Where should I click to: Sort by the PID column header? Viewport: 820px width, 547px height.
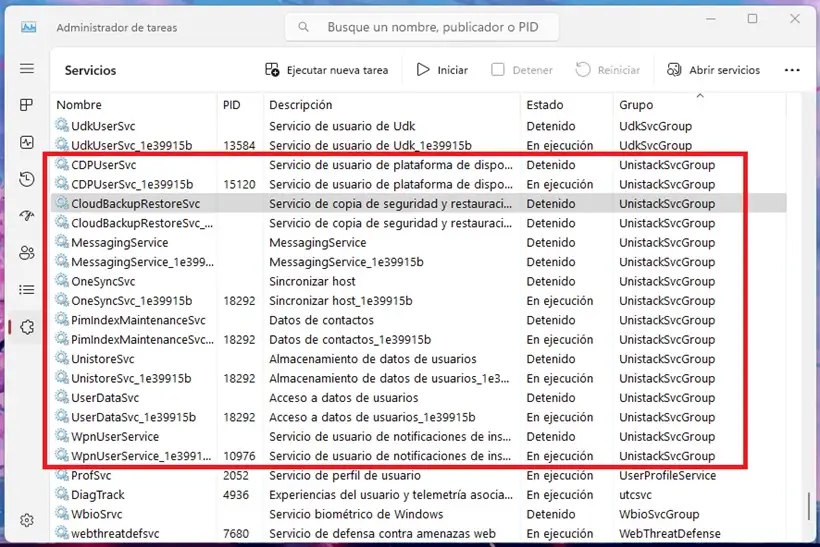232,105
